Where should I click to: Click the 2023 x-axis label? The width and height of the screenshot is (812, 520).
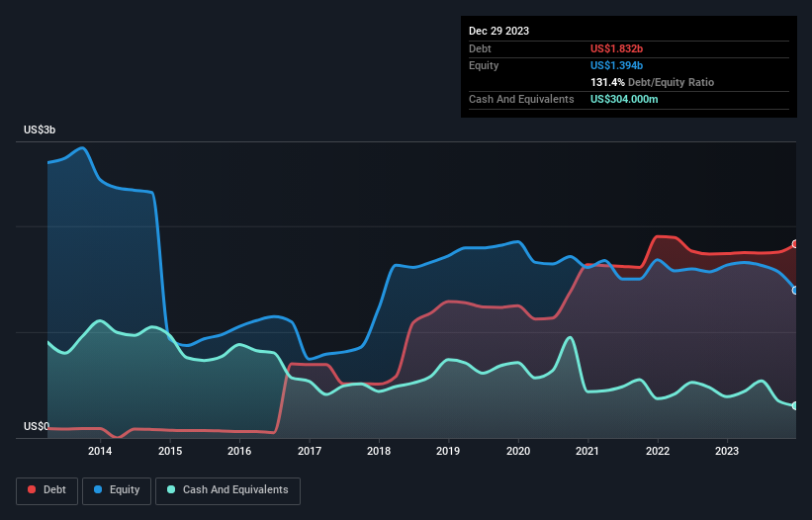(x=727, y=451)
